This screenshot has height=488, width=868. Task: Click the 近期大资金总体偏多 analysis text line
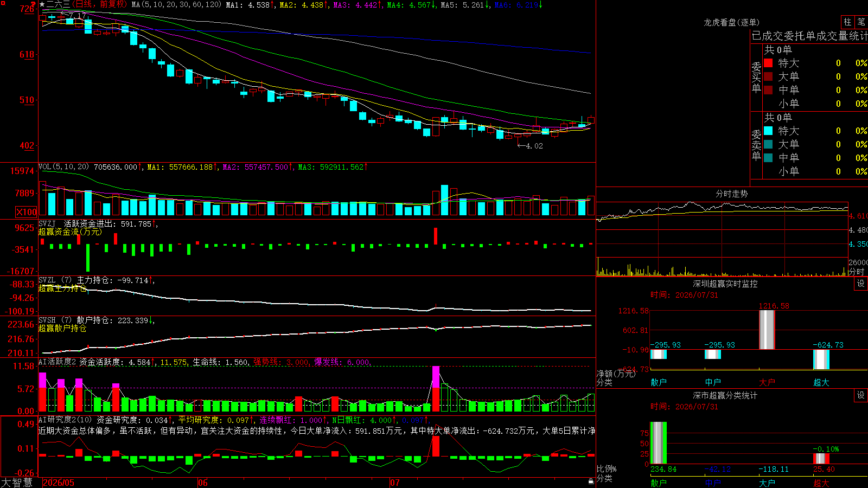[x=317, y=431]
